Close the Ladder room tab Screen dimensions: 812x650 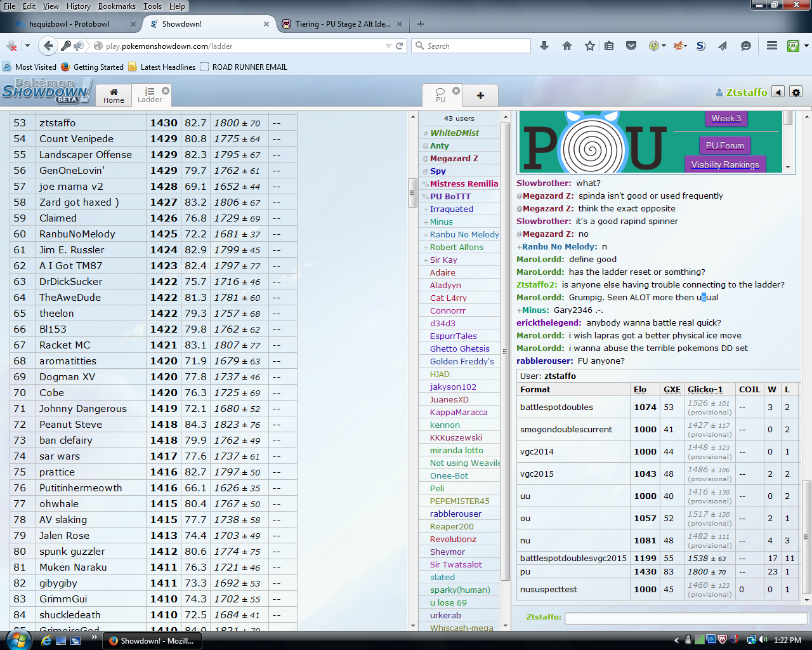166,91
